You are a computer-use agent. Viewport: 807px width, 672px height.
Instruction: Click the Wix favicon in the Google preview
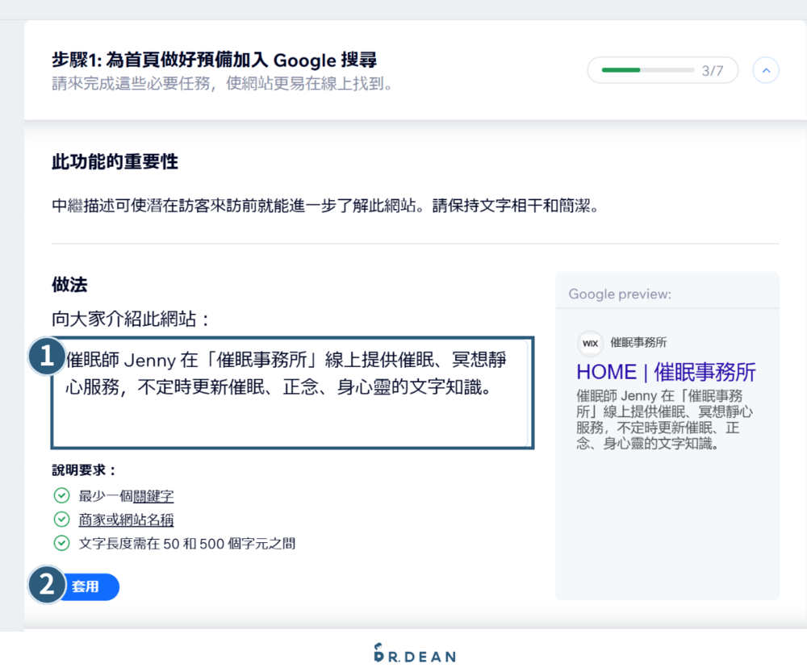click(x=590, y=344)
